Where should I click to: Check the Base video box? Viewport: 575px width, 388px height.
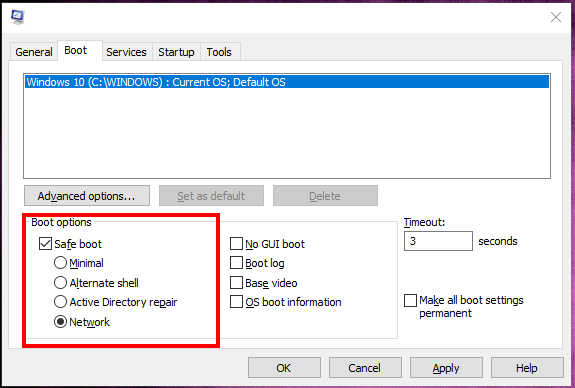[236, 282]
